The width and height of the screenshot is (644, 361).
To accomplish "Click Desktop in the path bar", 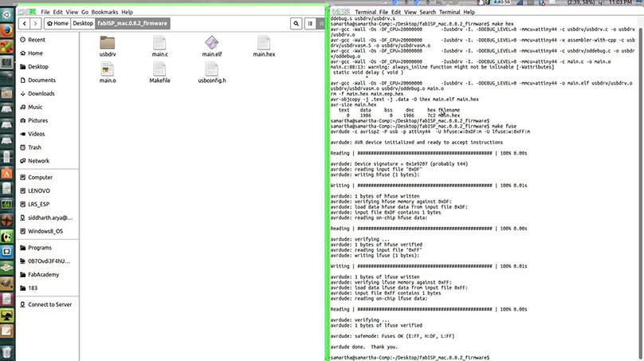I will 83,23.
